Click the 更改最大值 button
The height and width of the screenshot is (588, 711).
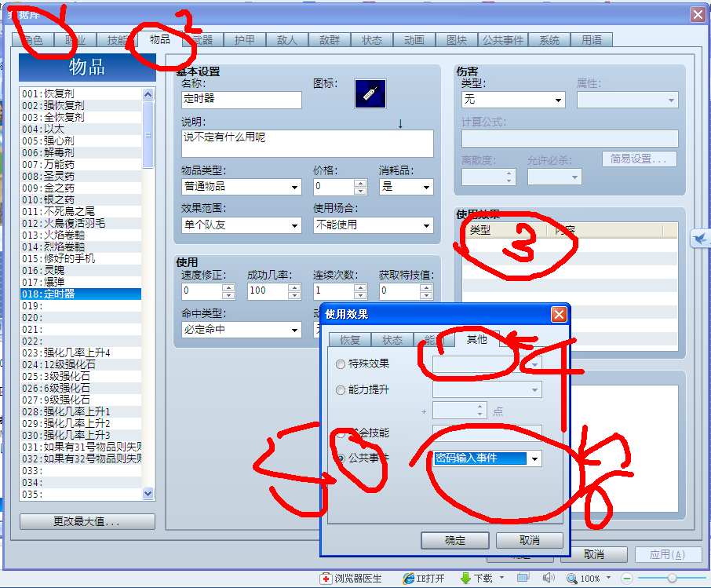(x=87, y=521)
